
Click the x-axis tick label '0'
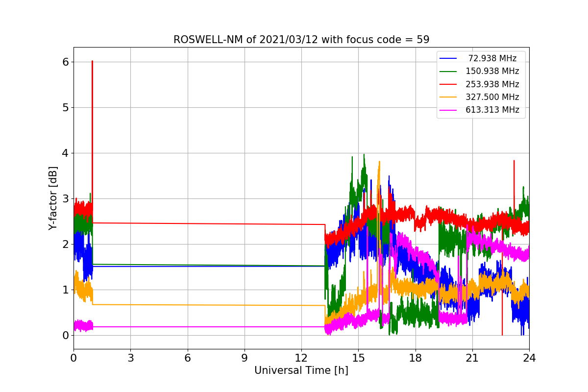pos(73,358)
